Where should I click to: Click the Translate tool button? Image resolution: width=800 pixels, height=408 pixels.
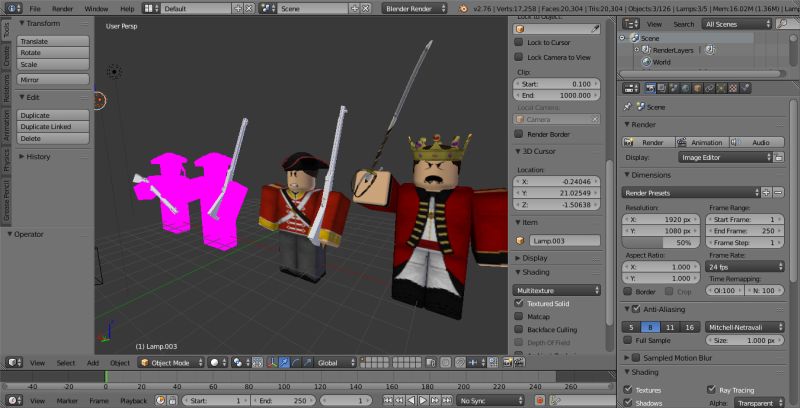(53, 41)
